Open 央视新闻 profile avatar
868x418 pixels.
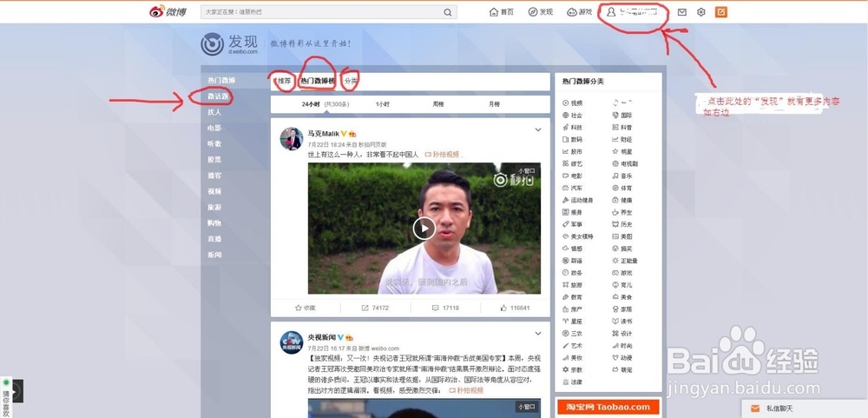point(291,342)
